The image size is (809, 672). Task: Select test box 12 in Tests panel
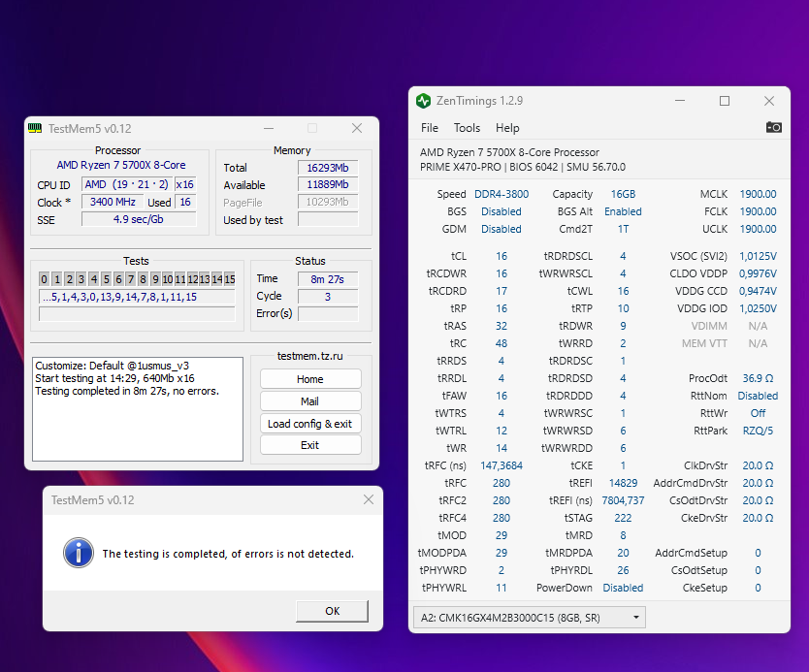(x=192, y=279)
